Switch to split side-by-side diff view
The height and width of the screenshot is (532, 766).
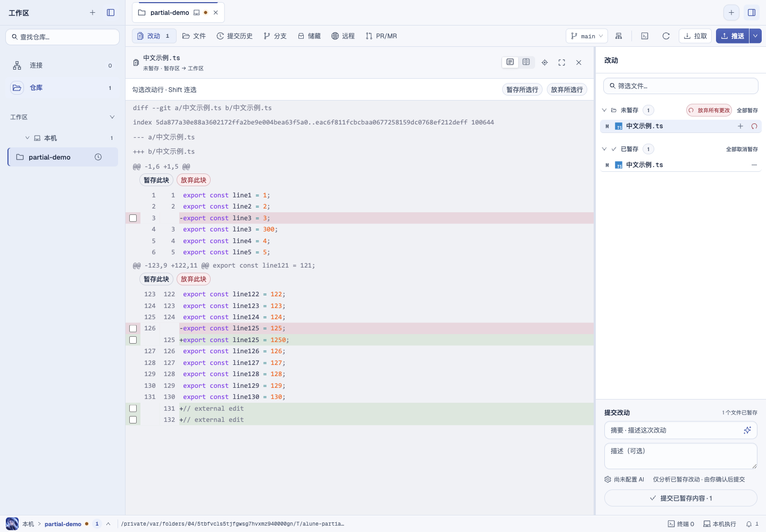click(x=526, y=62)
